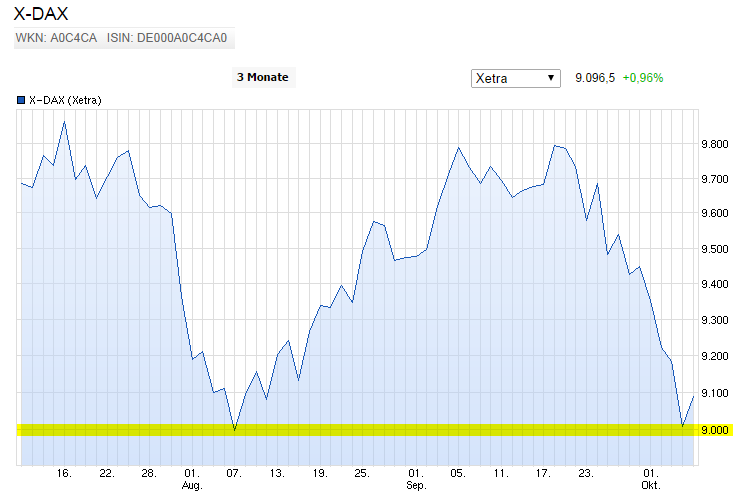The height and width of the screenshot is (500, 740).
Task: Click the 9.800 y-axis label
Action: point(715,144)
